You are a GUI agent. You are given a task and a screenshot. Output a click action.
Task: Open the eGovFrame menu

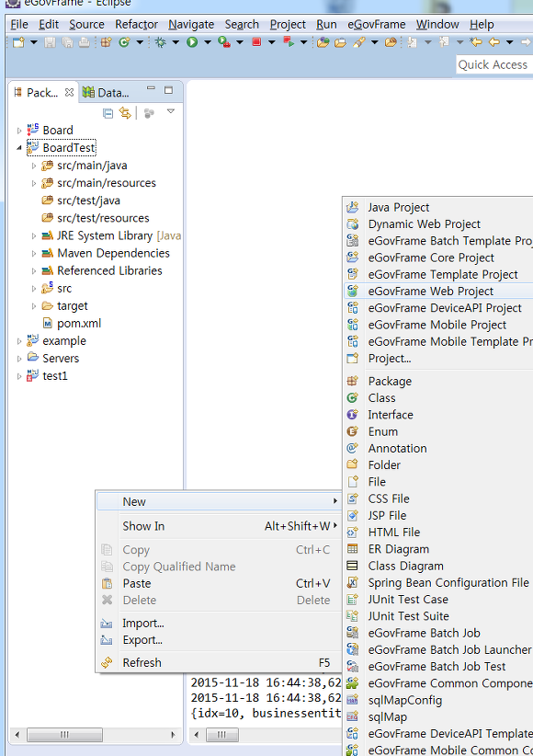click(377, 24)
